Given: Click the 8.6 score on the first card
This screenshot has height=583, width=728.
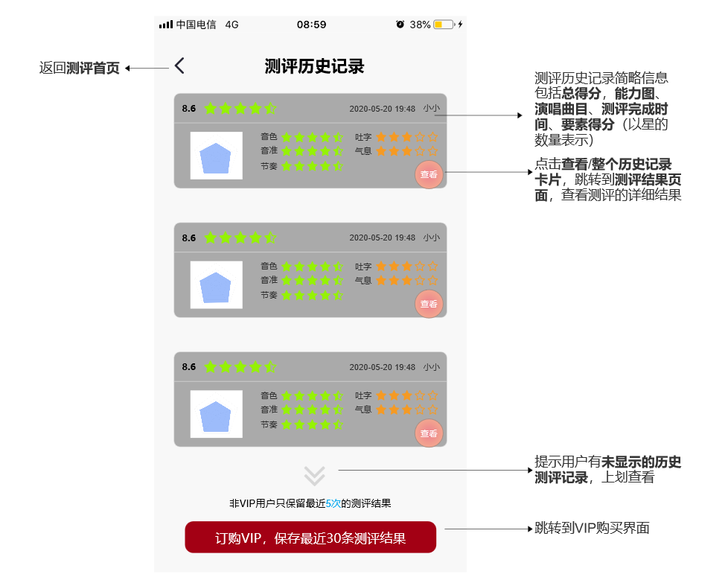Looking at the screenshot, I should click(x=189, y=109).
